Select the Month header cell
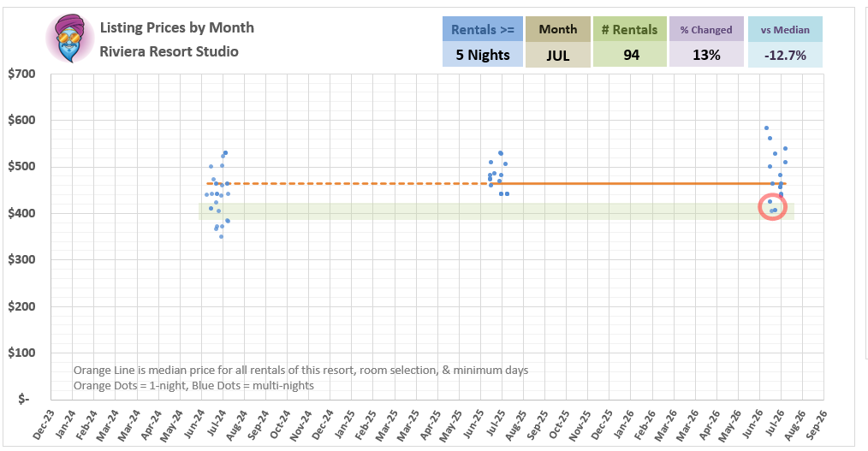 557,30
